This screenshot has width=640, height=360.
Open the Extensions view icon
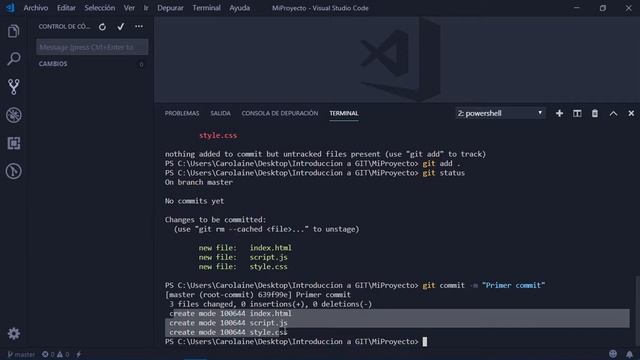13,143
